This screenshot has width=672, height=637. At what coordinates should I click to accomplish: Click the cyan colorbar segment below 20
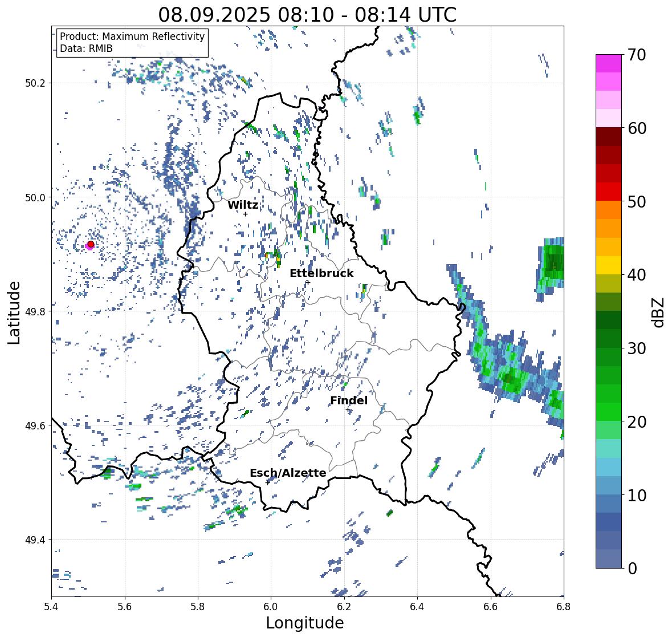[609, 448]
